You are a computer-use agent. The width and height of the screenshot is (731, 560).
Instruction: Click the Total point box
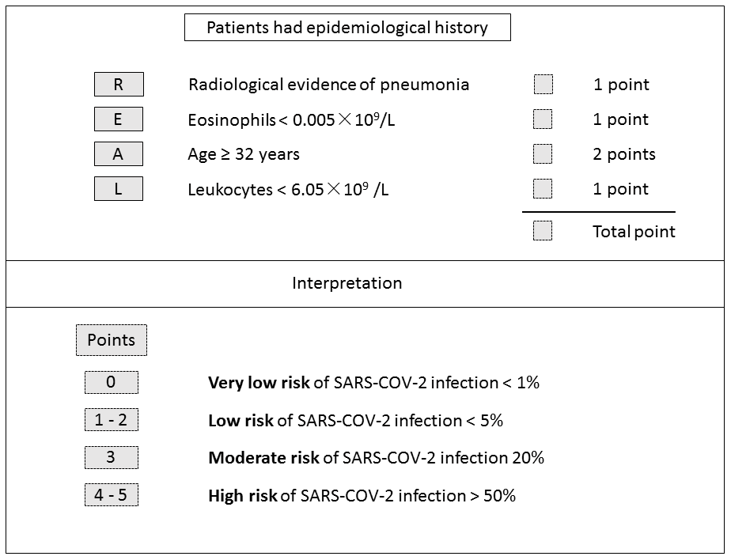click(543, 231)
